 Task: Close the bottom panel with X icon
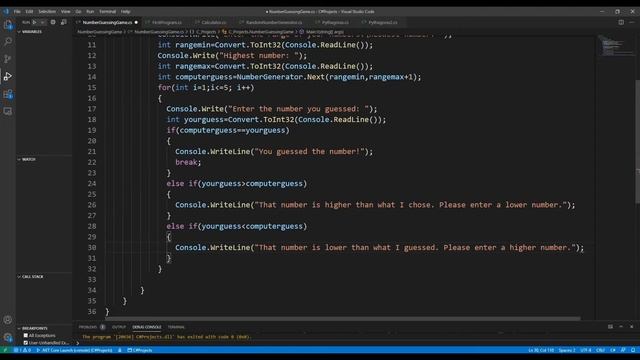click(631, 327)
